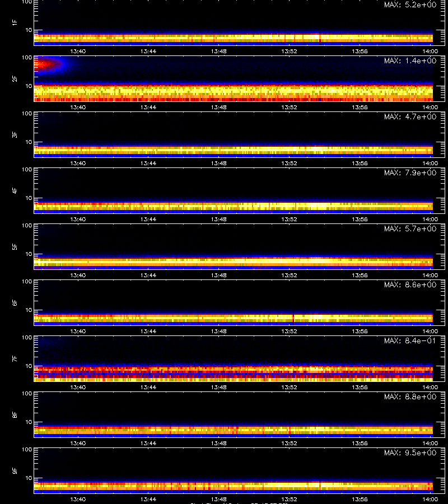Click "13:52" tick under the 7F panel

click(289, 388)
